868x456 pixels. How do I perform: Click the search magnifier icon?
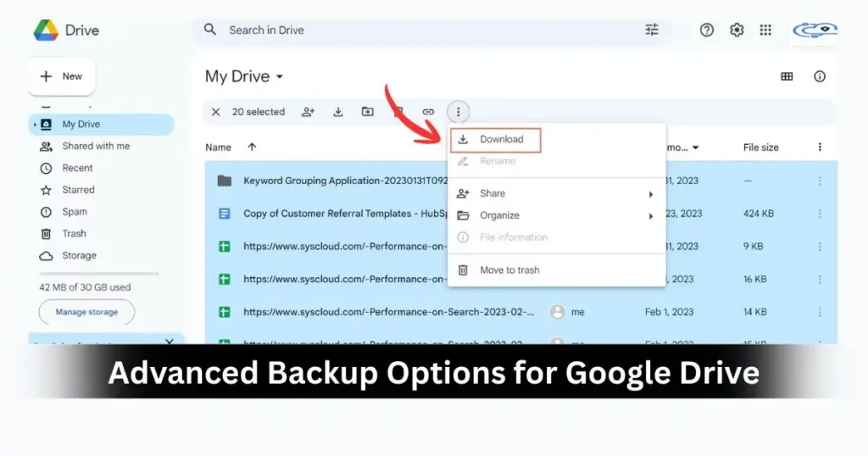210,30
